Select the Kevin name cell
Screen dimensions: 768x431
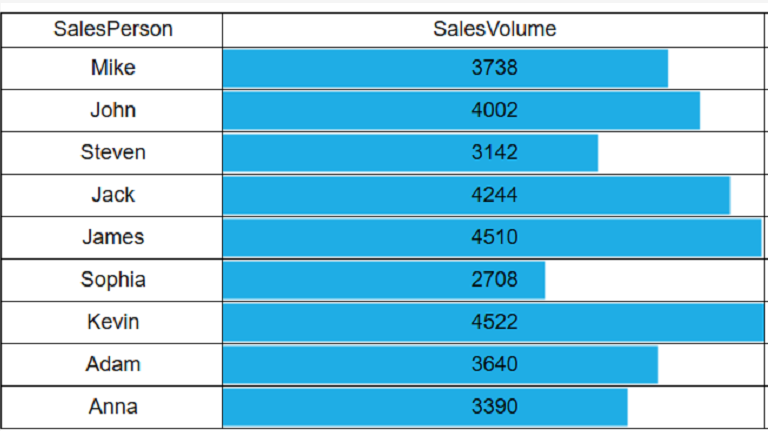pos(112,322)
